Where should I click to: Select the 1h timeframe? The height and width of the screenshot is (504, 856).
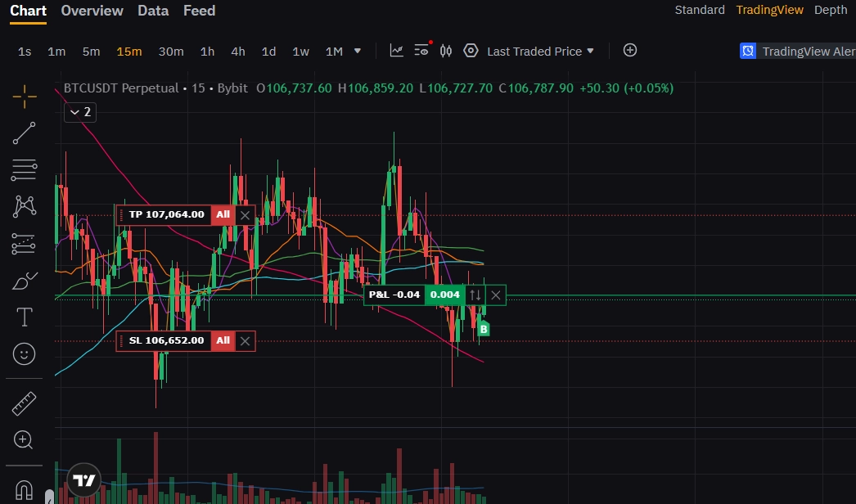(207, 52)
